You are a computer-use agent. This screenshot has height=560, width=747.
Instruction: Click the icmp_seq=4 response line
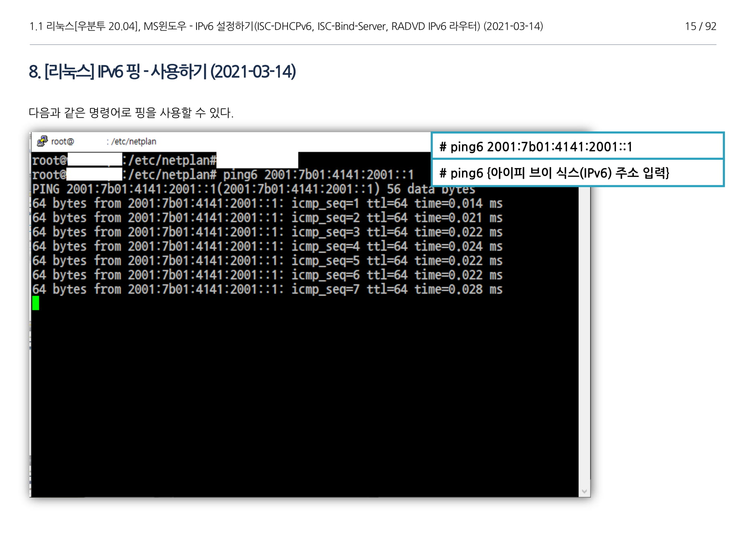[x=267, y=246]
